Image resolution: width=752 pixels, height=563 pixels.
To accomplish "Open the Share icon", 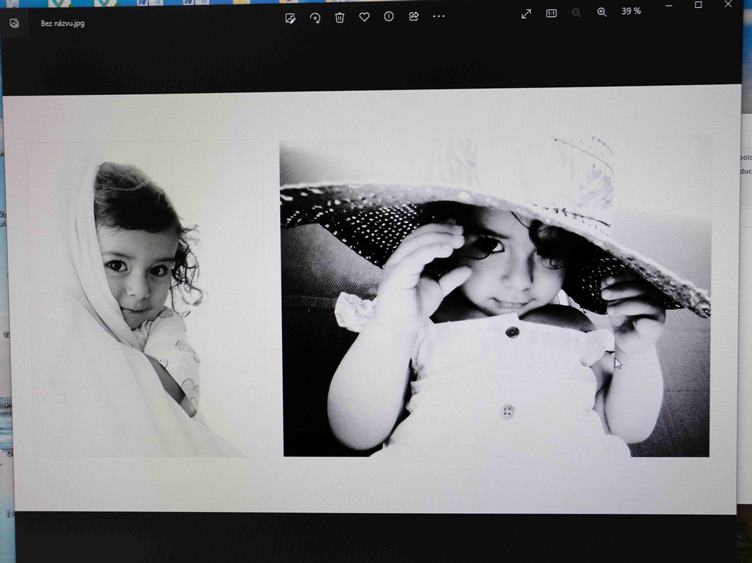I will click(414, 16).
